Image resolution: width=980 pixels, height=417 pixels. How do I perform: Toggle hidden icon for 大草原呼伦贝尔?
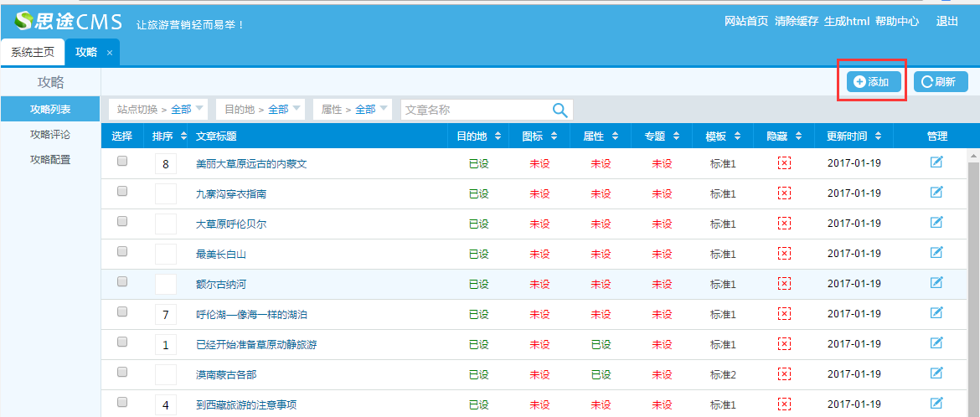click(784, 224)
